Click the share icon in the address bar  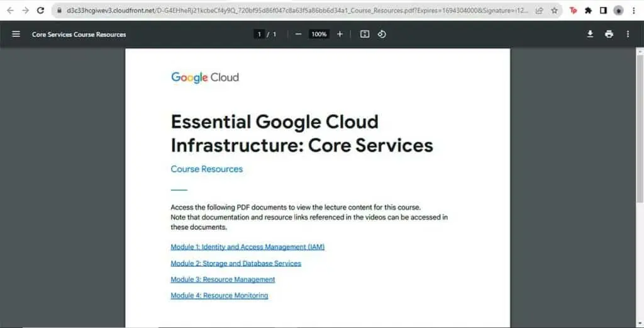[x=539, y=11]
